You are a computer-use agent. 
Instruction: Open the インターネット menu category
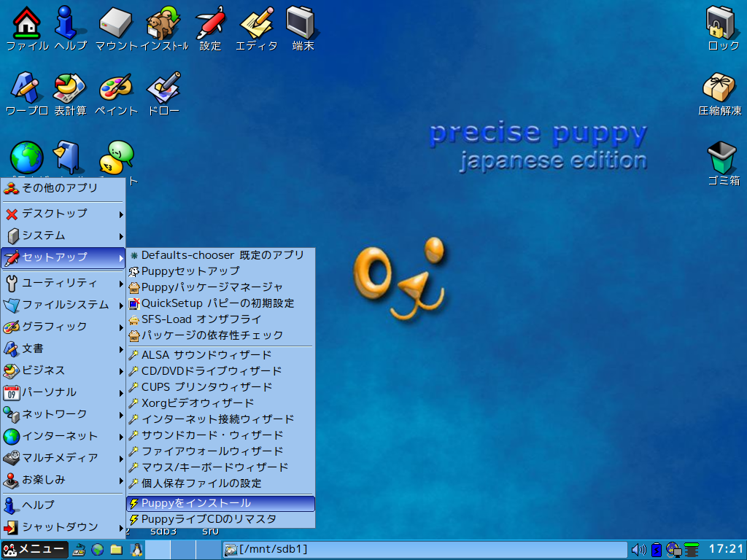pyautogui.click(x=63, y=437)
